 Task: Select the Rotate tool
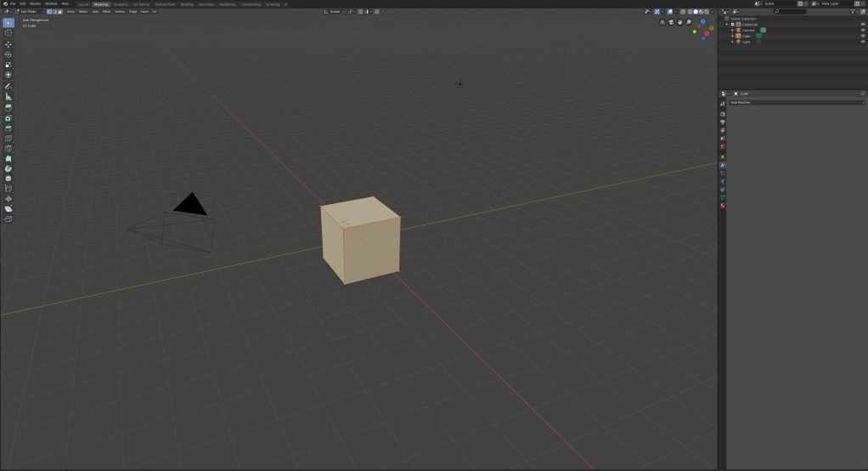click(x=8, y=54)
